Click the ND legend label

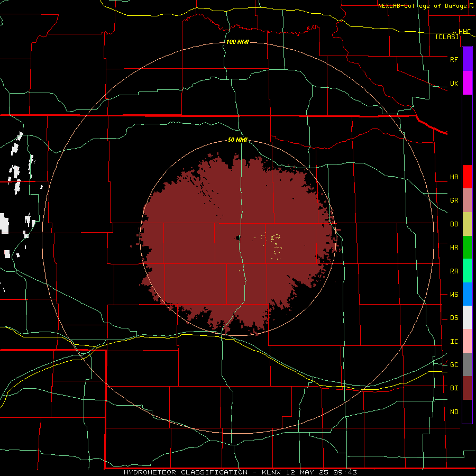tap(454, 412)
